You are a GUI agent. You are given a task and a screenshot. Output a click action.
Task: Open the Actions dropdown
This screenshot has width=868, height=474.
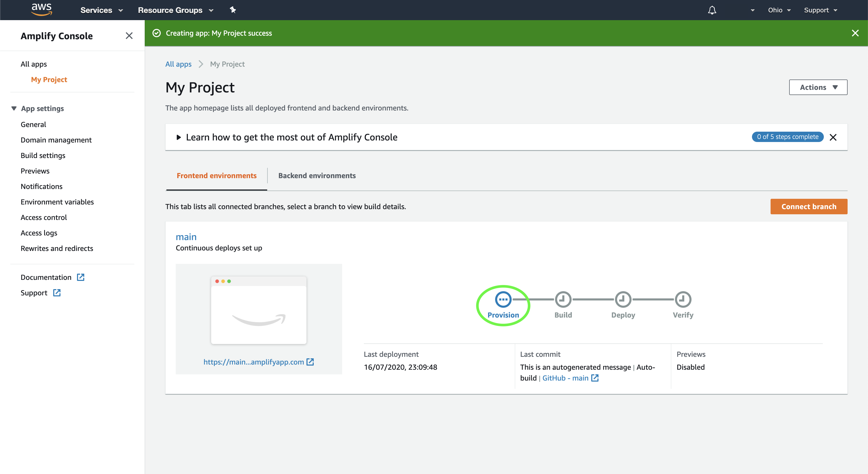(x=818, y=87)
